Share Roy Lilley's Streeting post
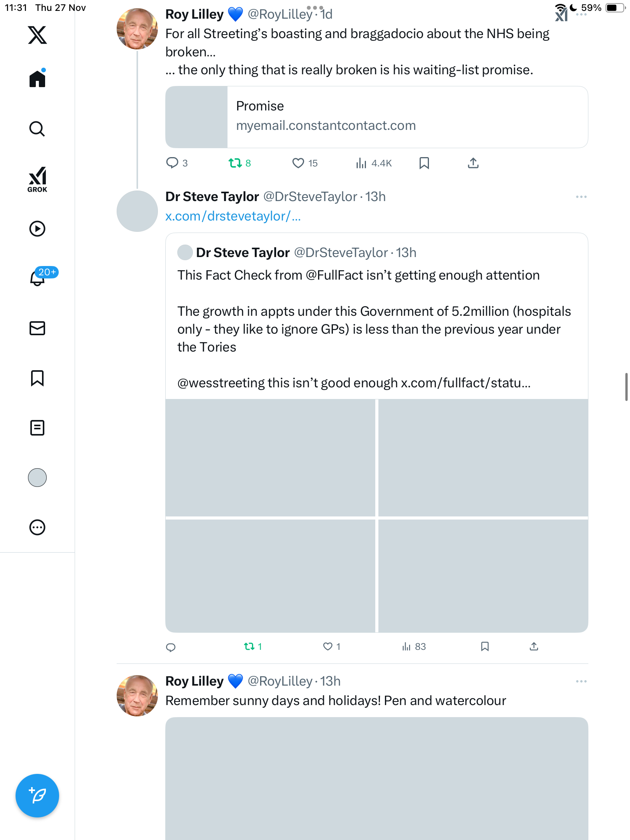This screenshot has width=630, height=840. [x=473, y=163]
